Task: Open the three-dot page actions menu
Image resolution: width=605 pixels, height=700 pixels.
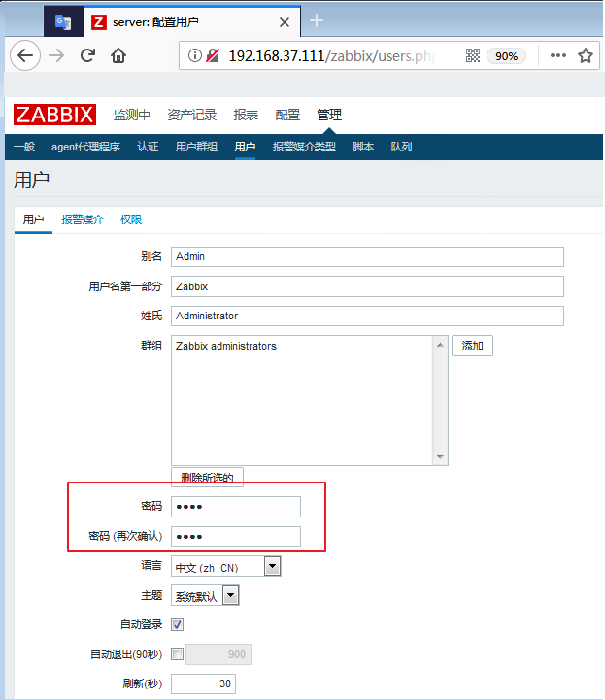Action: (x=557, y=55)
